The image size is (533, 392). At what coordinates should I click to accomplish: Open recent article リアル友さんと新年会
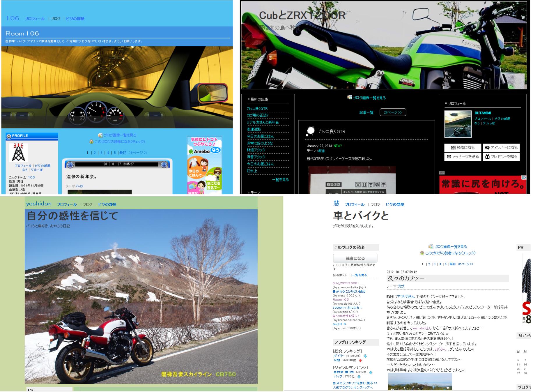(x=263, y=122)
